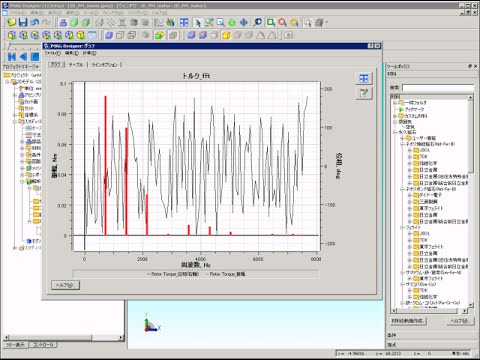Expand the カスタム材料 folder in toolbox

point(395,116)
